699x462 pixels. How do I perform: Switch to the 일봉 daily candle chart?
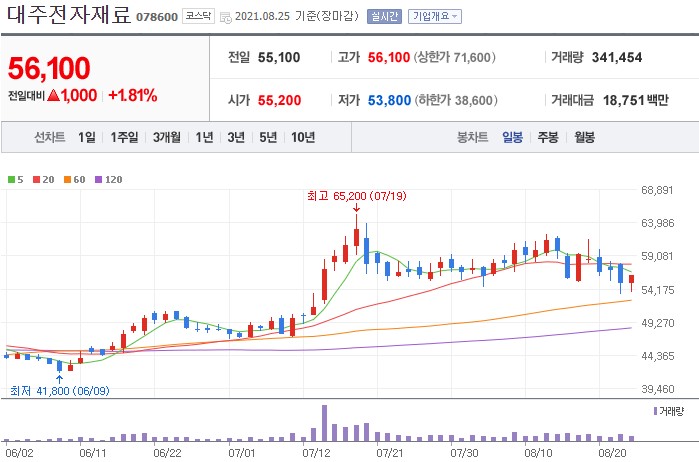[512, 137]
